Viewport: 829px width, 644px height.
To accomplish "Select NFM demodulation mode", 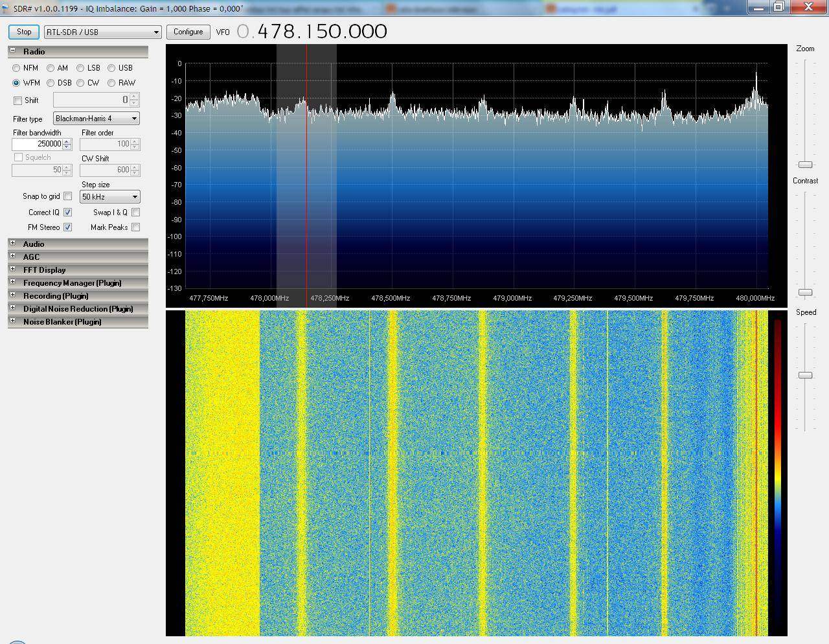I will [x=16, y=68].
